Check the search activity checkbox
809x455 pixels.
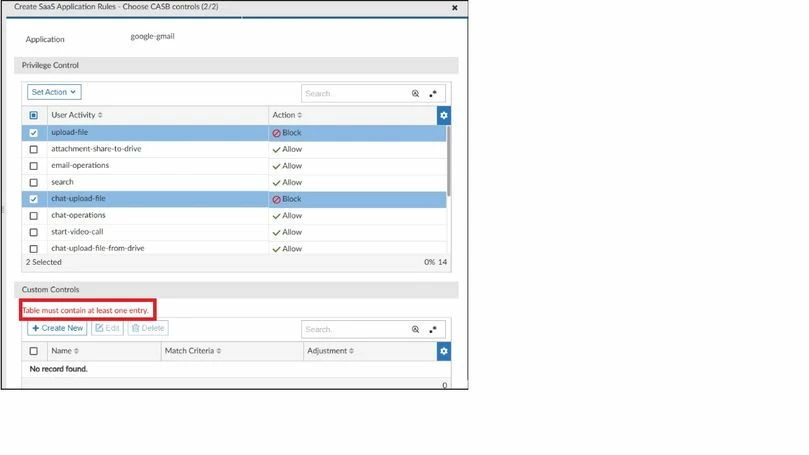pyautogui.click(x=34, y=182)
